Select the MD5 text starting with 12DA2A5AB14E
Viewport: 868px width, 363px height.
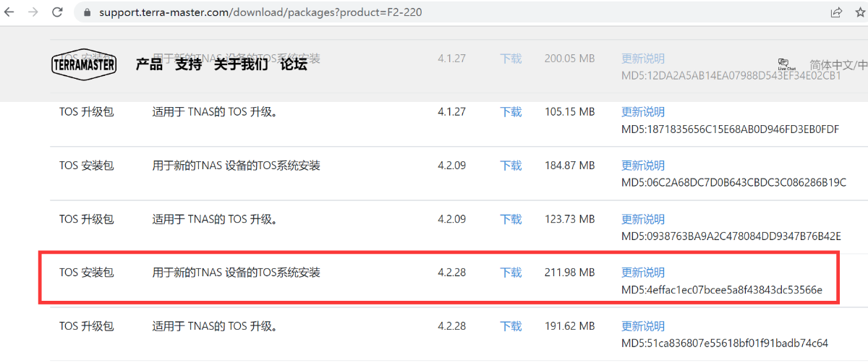[x=731, y=76]
